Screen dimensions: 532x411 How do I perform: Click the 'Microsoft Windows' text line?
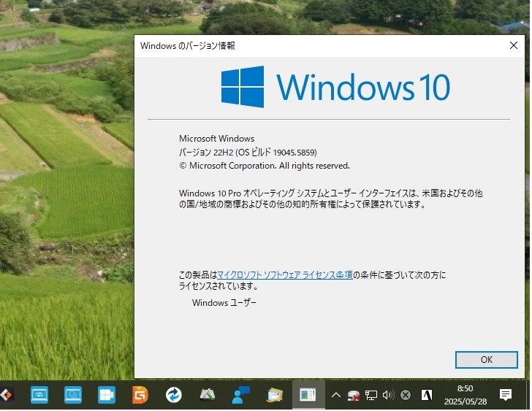click(x=217, y=139)
